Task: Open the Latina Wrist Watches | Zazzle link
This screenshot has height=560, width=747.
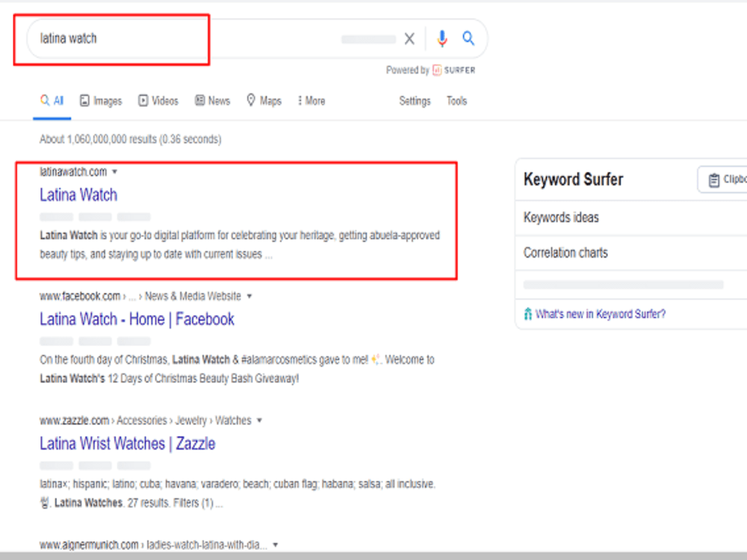Action: pyautogui.click(x=128, y=444)
